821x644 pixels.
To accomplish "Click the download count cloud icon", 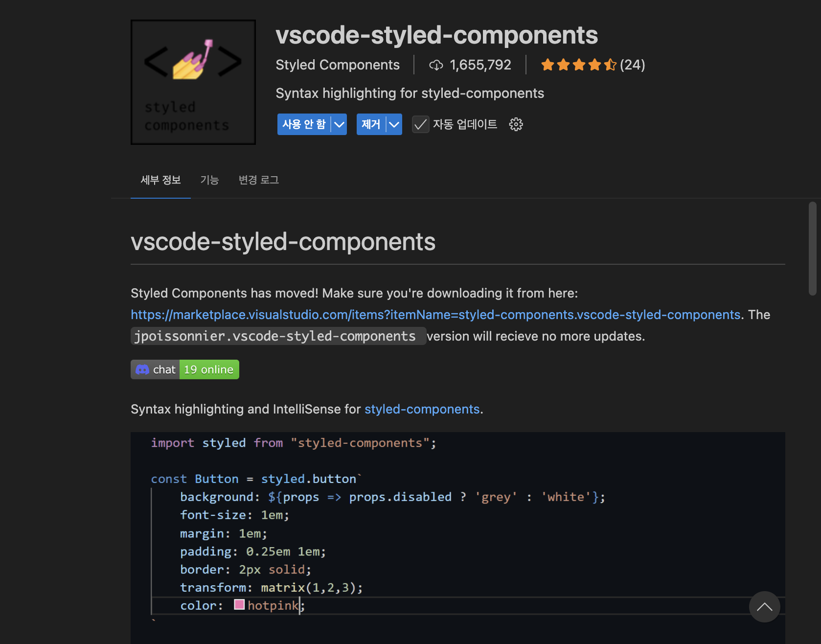I will tap(436, 65).
